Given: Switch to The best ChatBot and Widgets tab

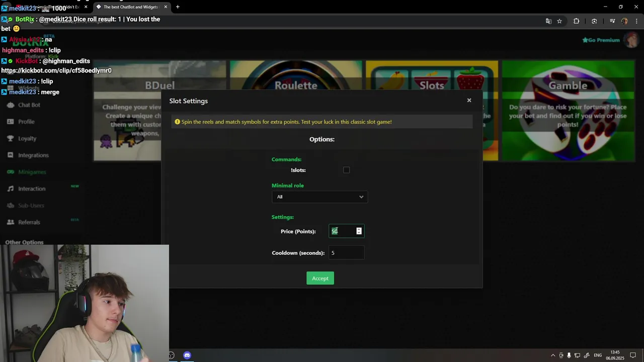Looking at the screenshot, I should coord(130,7).
